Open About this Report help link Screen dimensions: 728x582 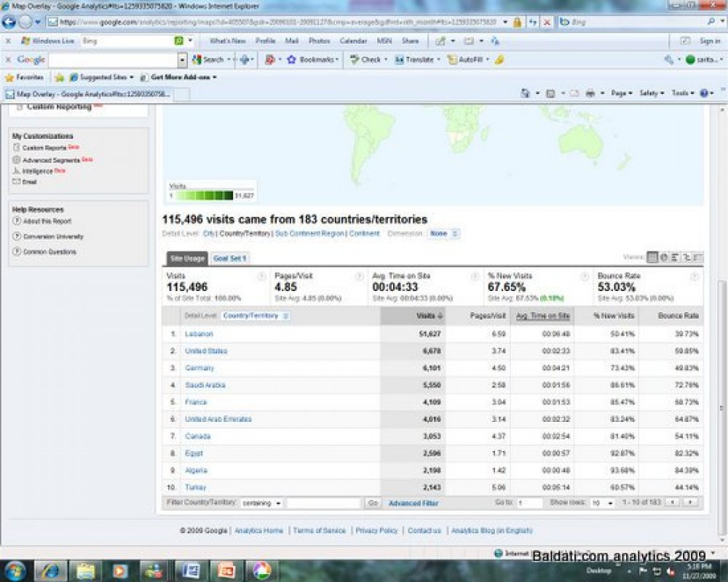point(47,221)
